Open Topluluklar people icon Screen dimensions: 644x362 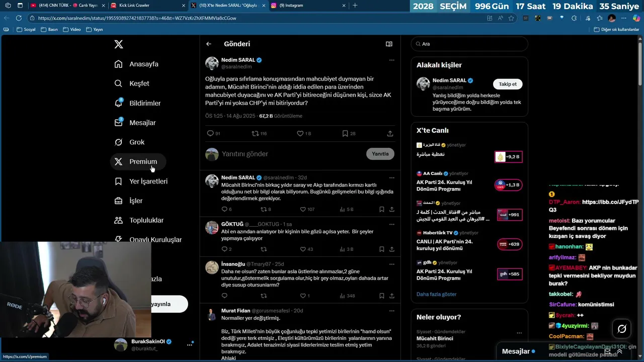coord(118,220)
